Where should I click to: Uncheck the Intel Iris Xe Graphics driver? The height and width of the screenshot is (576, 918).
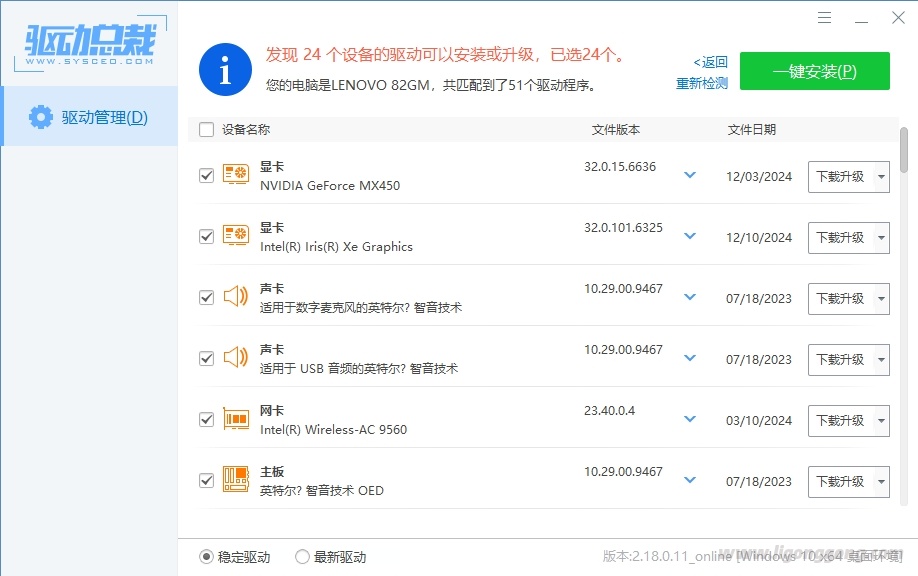(207, 236)
